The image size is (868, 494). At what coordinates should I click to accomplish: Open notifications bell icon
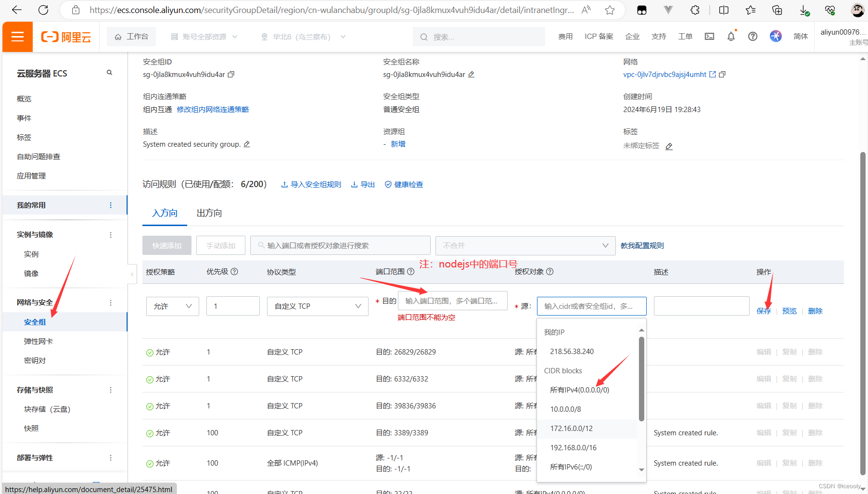[x=731, y=36]
